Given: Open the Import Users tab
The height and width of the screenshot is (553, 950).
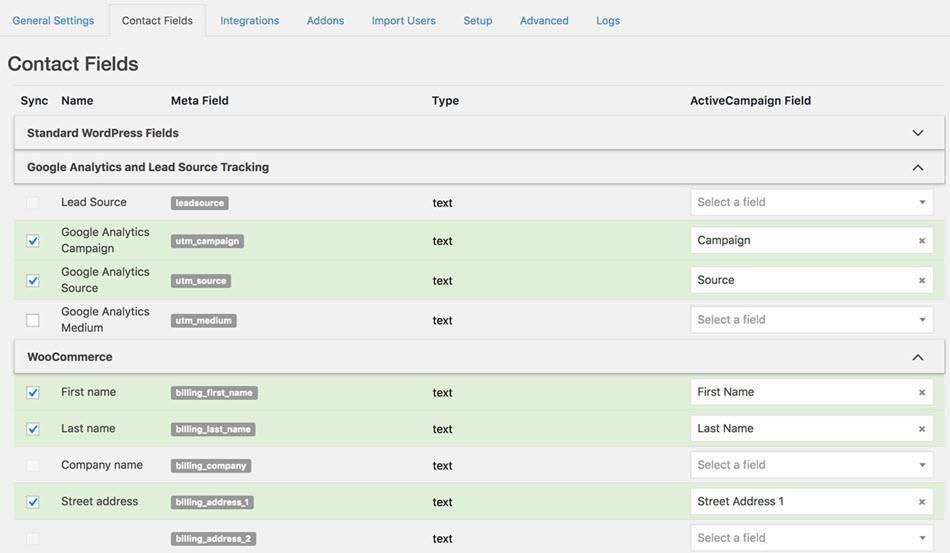Looking at the screenshot, I should (404, 21).
